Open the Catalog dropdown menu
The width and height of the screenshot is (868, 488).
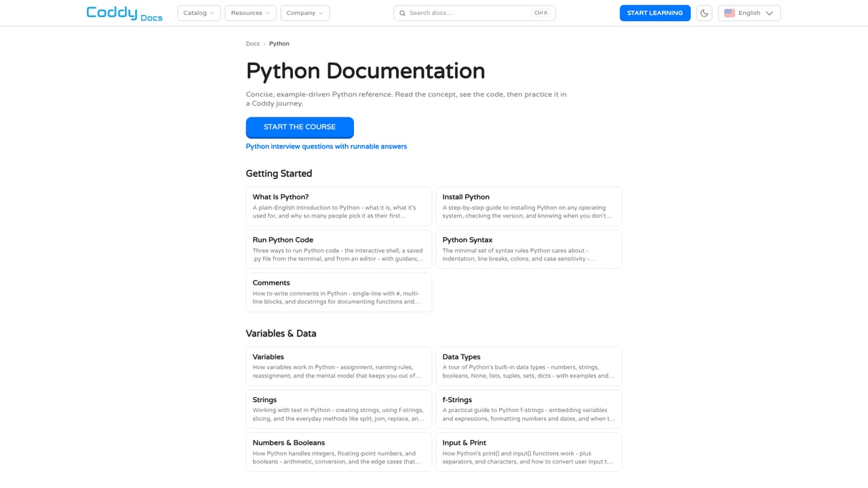199,13
